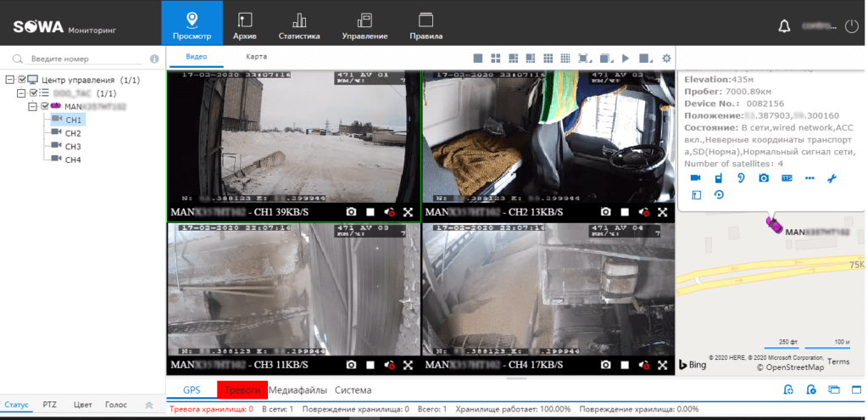This screenshot has height=420, width=868.
Task: Stop the CH1 video stream
Action: pyautogui.click(x=370, y=211)
